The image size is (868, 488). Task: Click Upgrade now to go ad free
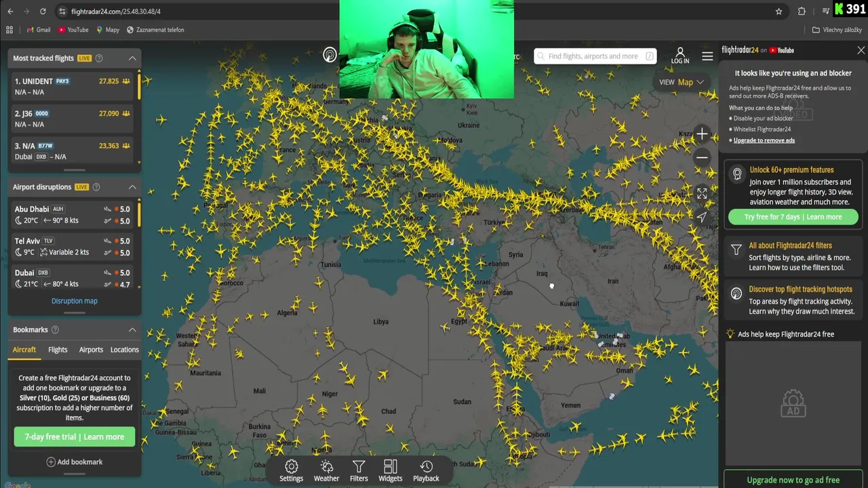click(x=793, y=480)
